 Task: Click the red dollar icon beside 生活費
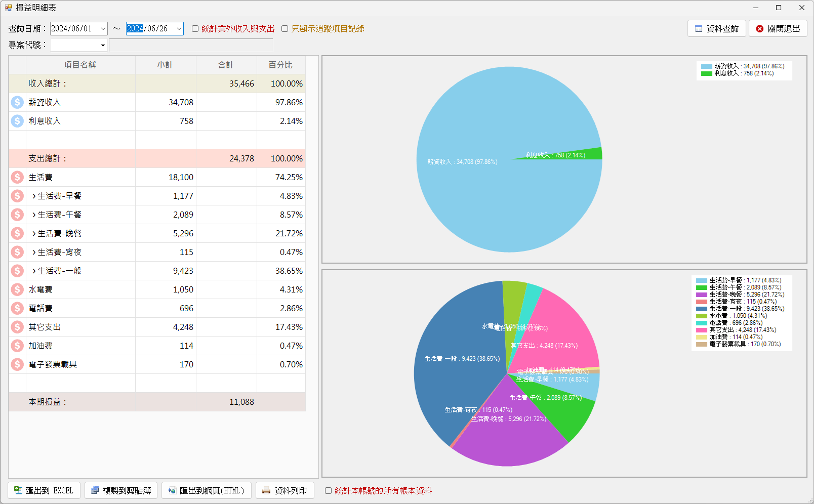pos(17,177)
